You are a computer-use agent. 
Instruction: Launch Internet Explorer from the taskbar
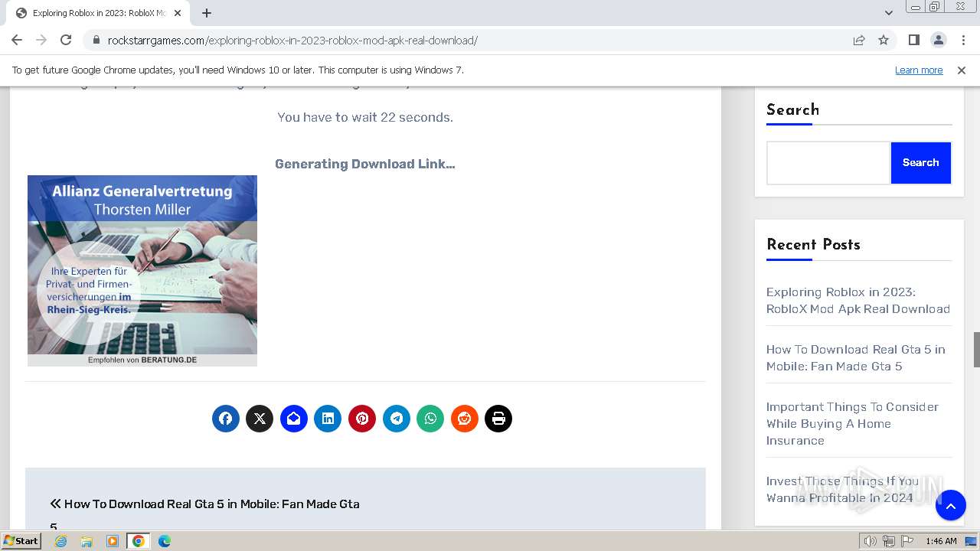tap(61, 541)
